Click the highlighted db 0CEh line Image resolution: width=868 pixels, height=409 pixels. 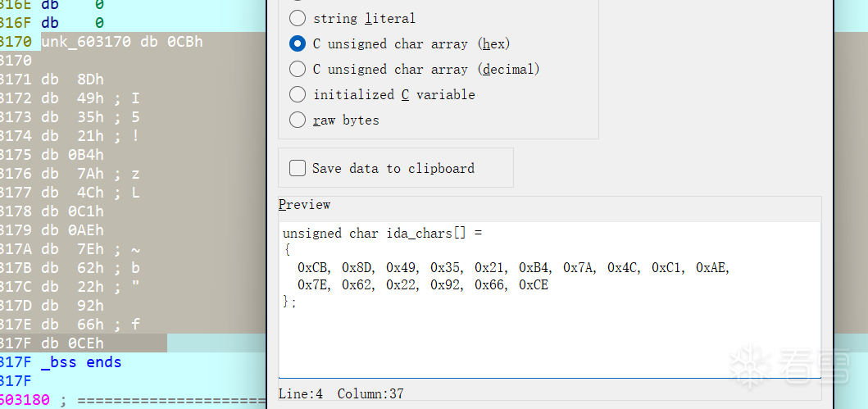click(x=72, y=343)
